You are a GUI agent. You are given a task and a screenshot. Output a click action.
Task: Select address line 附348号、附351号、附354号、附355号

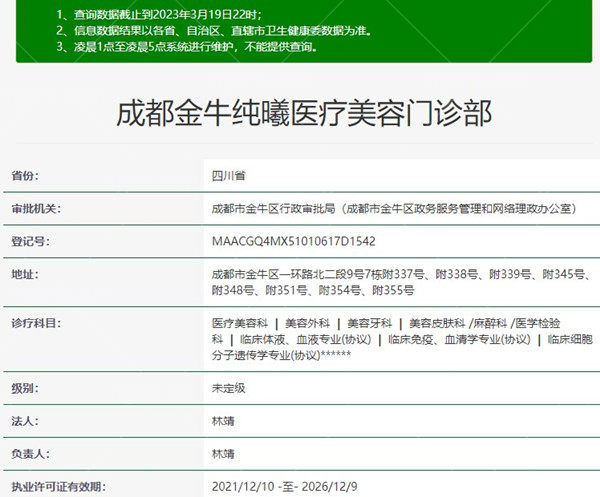pos(313,290)
